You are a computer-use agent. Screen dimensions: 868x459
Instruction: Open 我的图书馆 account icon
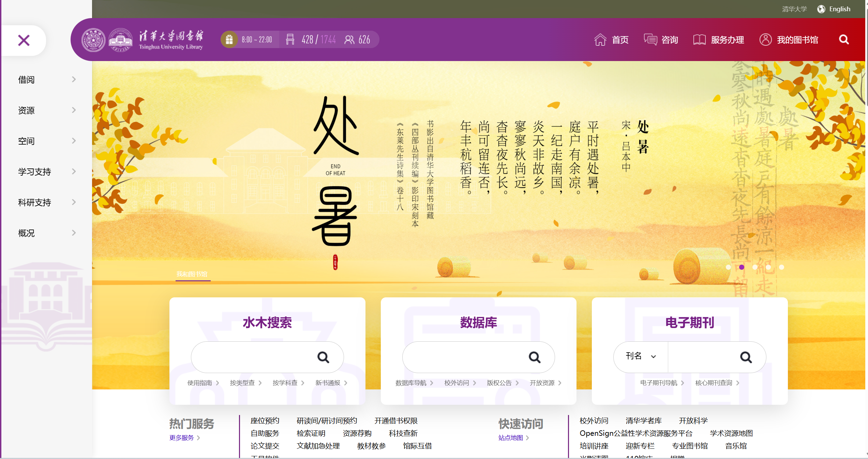766,40
